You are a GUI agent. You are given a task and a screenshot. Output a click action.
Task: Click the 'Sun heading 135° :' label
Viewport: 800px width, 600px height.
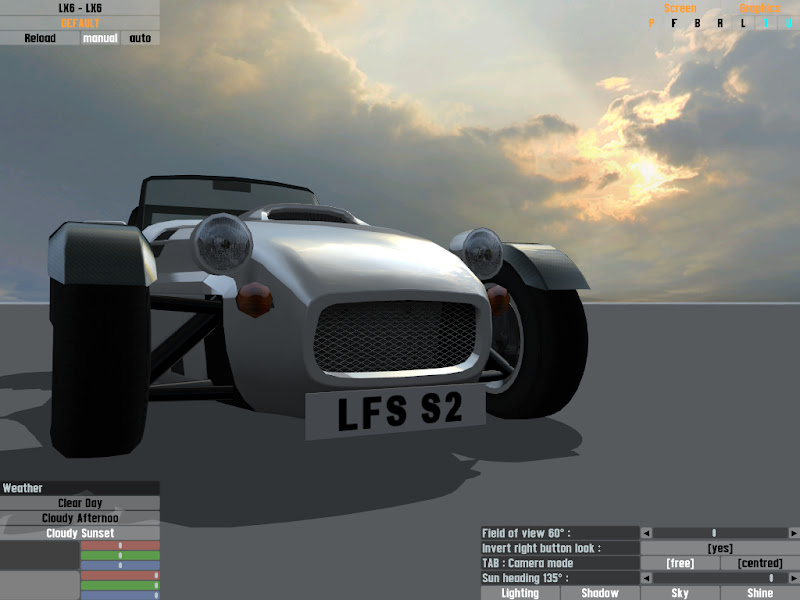click(x=560, y=578)
